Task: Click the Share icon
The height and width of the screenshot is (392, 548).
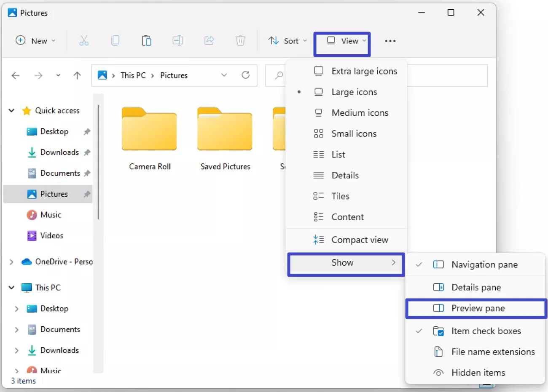Action: pos(209,40)
